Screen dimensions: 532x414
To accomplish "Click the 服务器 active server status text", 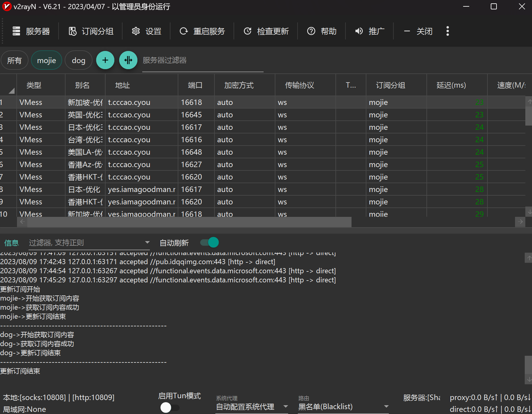I will pos(422,397).
